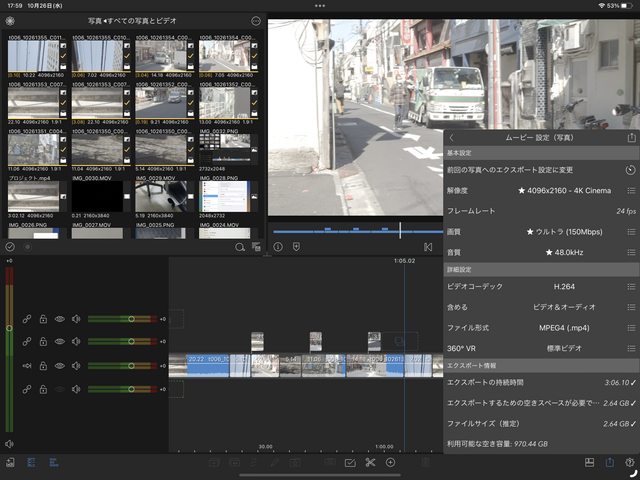Tap the add clip plus icon
Viewport: 640px width, 480px height.
tap(391, 462)
